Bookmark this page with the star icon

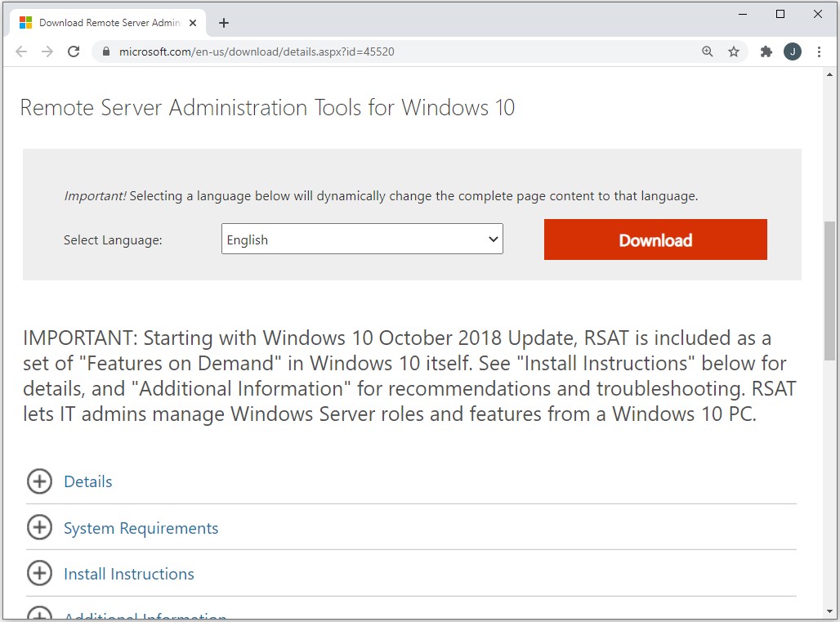click(x=734, y=51)
